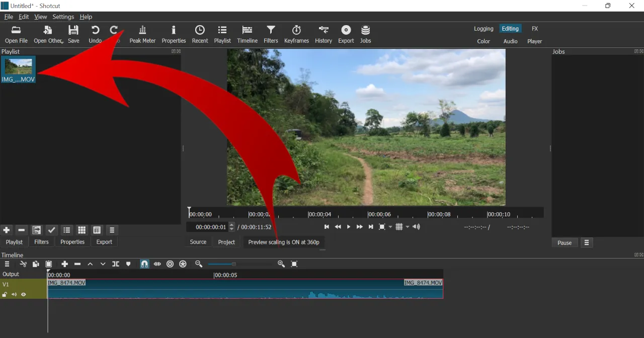This screenshot has width=644, height=338.
Task: Open the Help menu
Action: coord(86,17)
